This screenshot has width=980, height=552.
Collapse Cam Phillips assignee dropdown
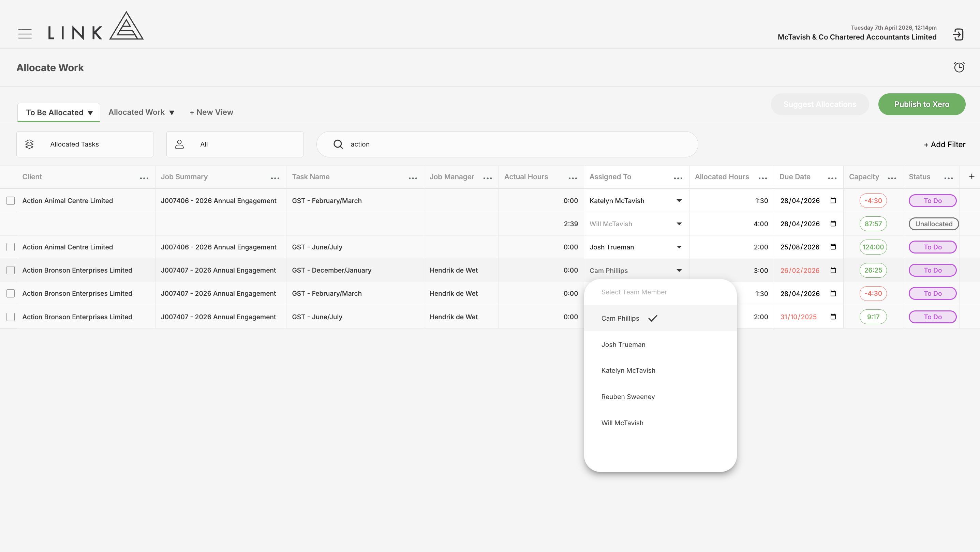pyautogui.click(x=679, y=271)
